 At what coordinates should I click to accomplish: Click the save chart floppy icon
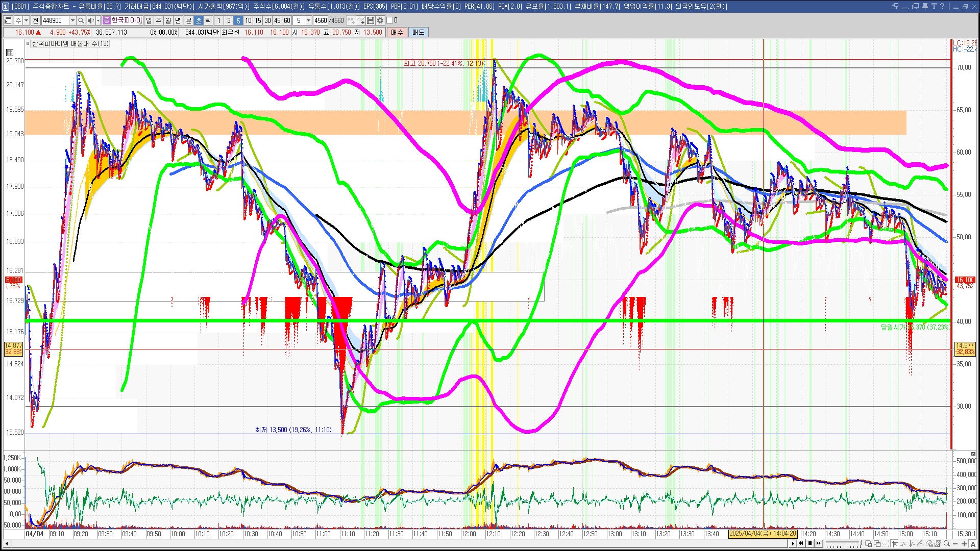371,20
